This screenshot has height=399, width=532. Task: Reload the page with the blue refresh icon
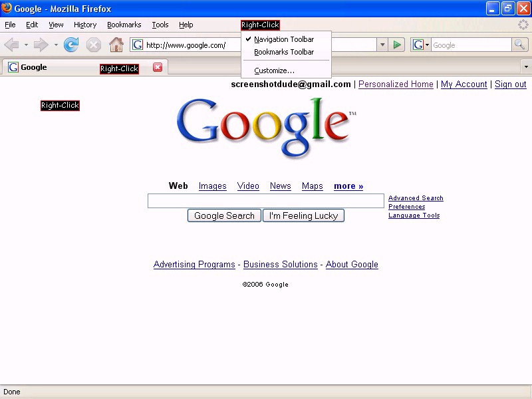coord(71,45)
